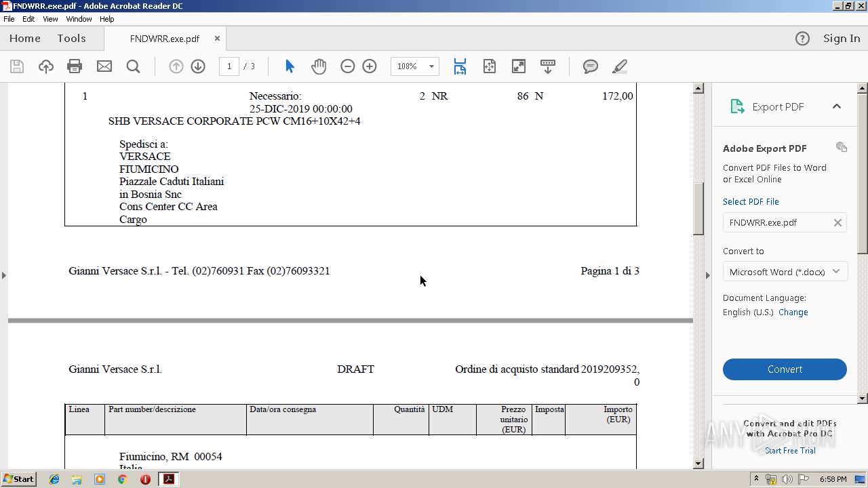Toggle full screen read mode icon
This screenshot has width=868, height=488.
click(x=519, y=66)
